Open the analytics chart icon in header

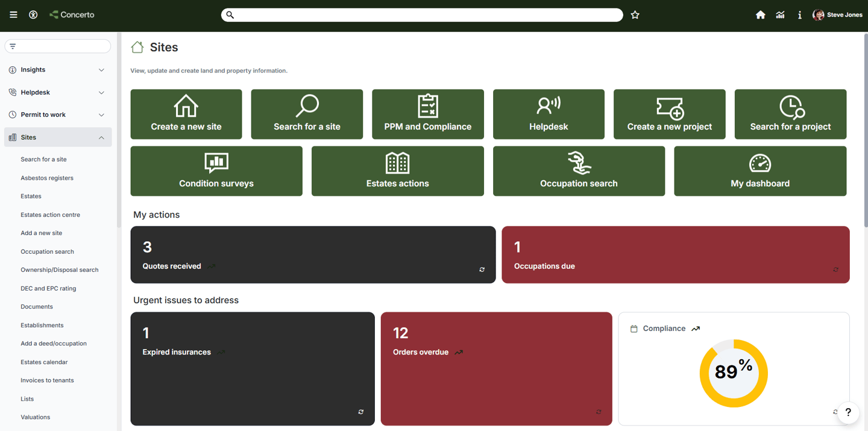[x=781, y=15]
